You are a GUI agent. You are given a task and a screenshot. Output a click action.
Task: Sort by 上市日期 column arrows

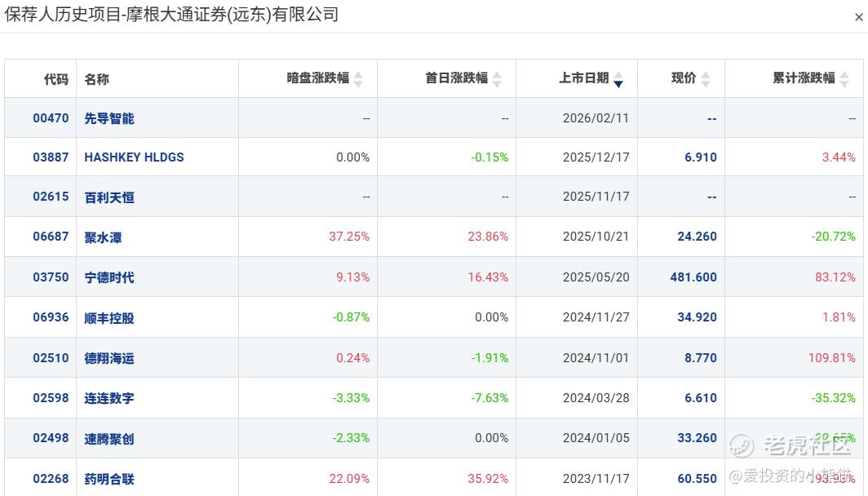[x=618, y=79]
